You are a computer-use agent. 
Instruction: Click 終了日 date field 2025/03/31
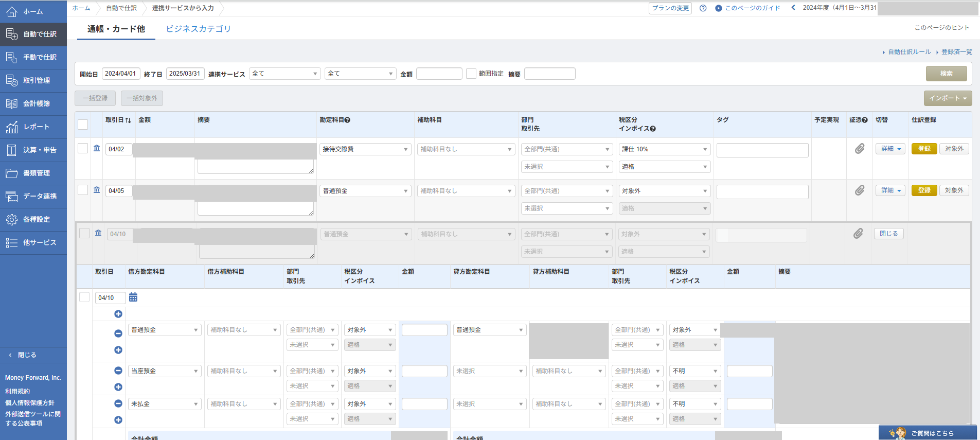click(x=185, y=74)
